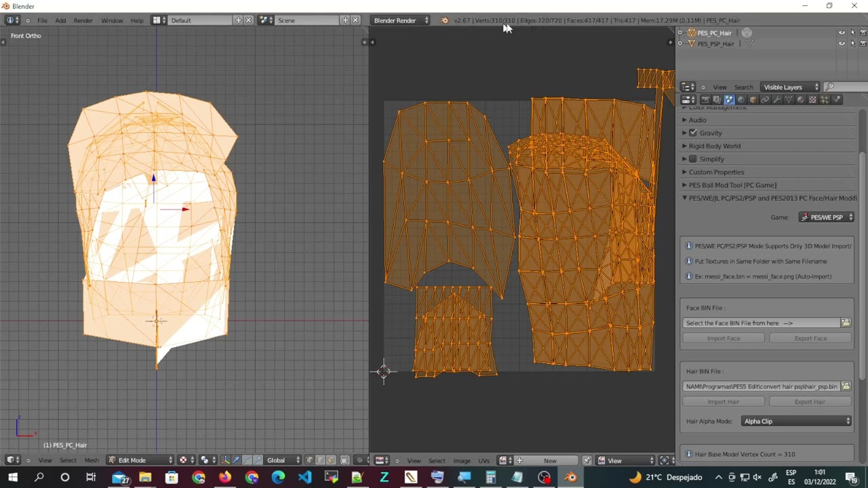The height and width of the screenshot is (488, 868).
Task: Open the Modifiers wrench tab
Action: [776, 100]
